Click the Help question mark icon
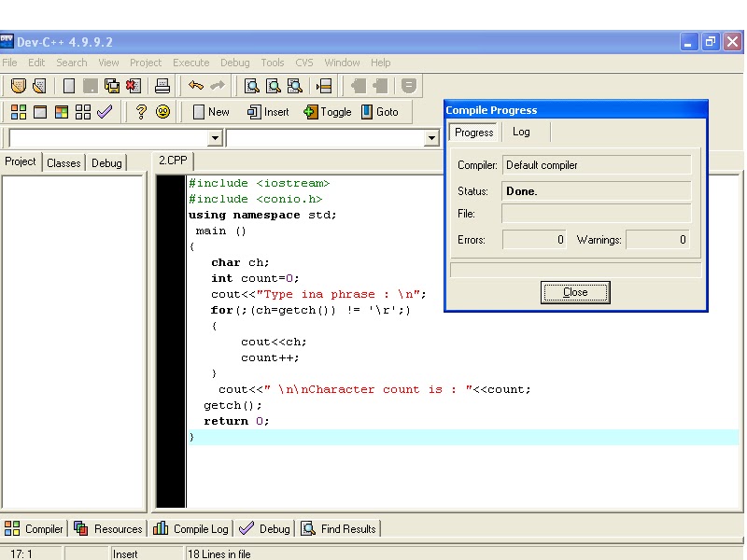 click(141, 112)
